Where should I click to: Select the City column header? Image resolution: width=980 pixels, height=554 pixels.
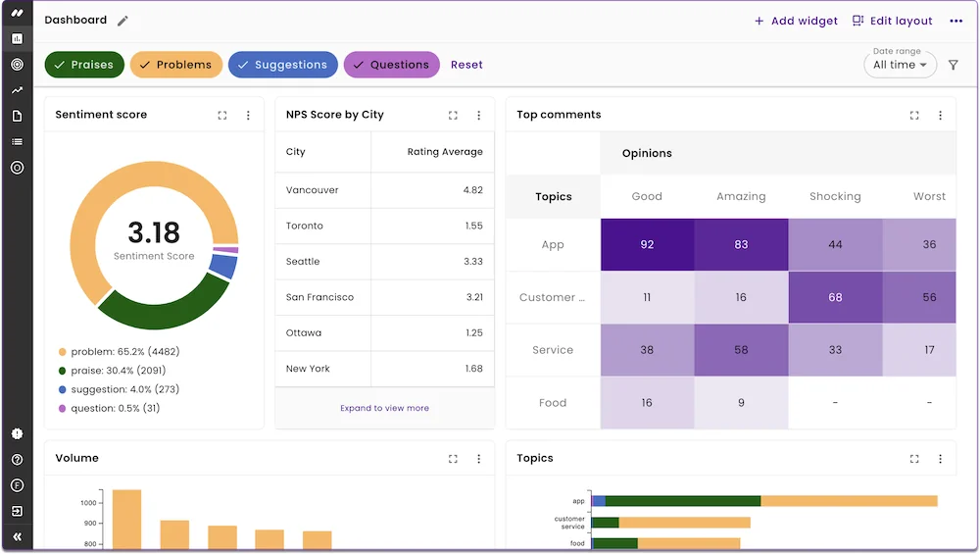(296, 152)
